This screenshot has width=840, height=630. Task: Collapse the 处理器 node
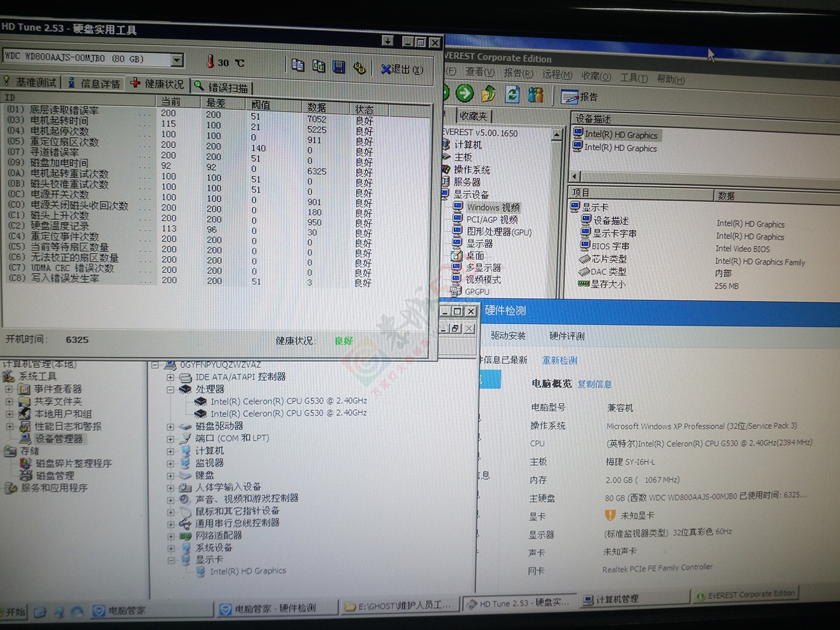pyautogui.click(x=170, y=390)
